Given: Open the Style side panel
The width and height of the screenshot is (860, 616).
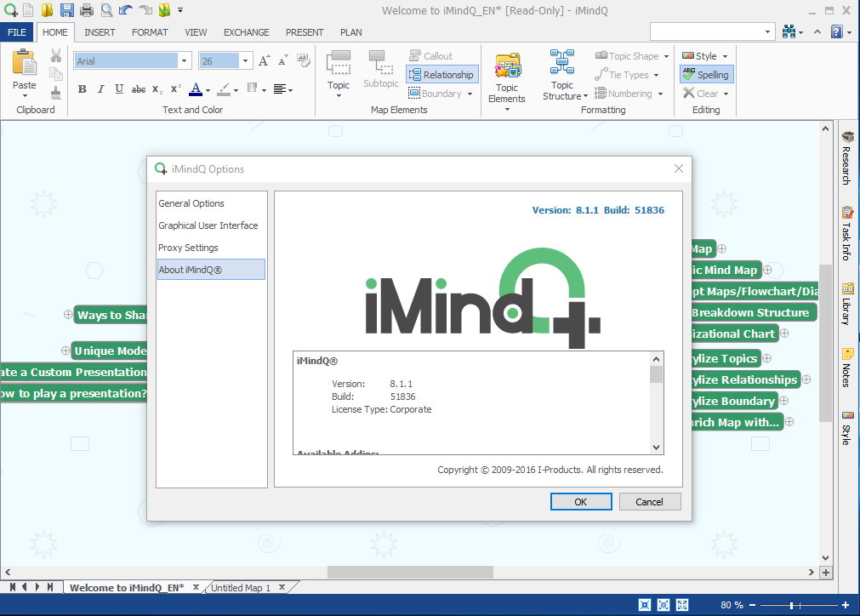Looking at the screenshot, I should click(x=847, y=428).
